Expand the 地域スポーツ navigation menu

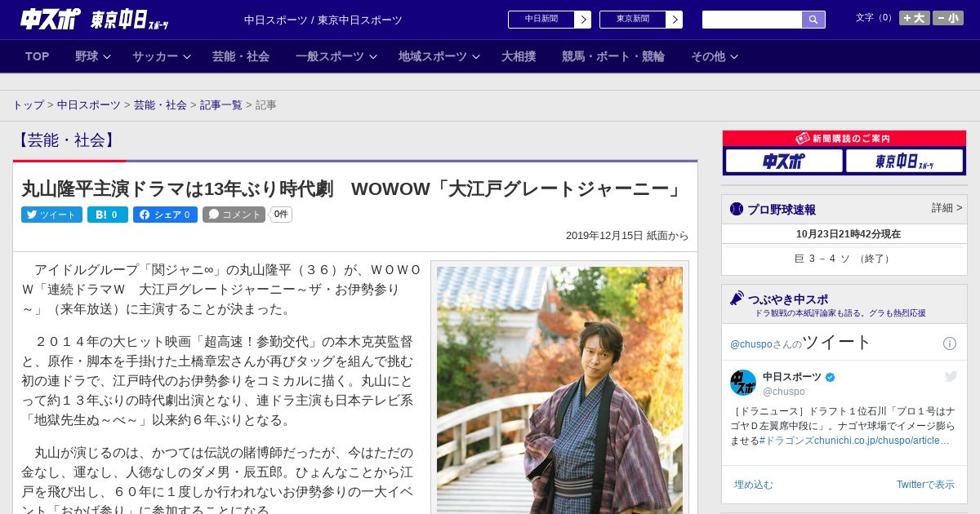(x=439, y=56)
